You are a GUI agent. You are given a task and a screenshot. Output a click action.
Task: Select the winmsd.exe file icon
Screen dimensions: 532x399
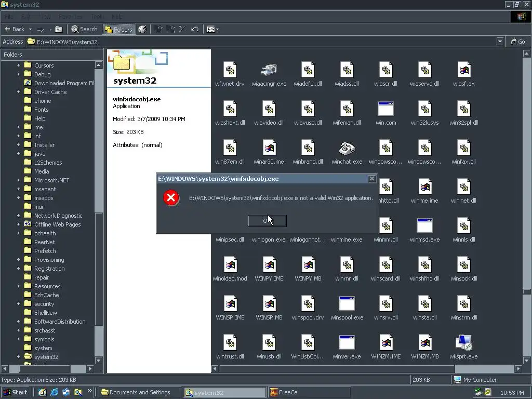point(425,225)
